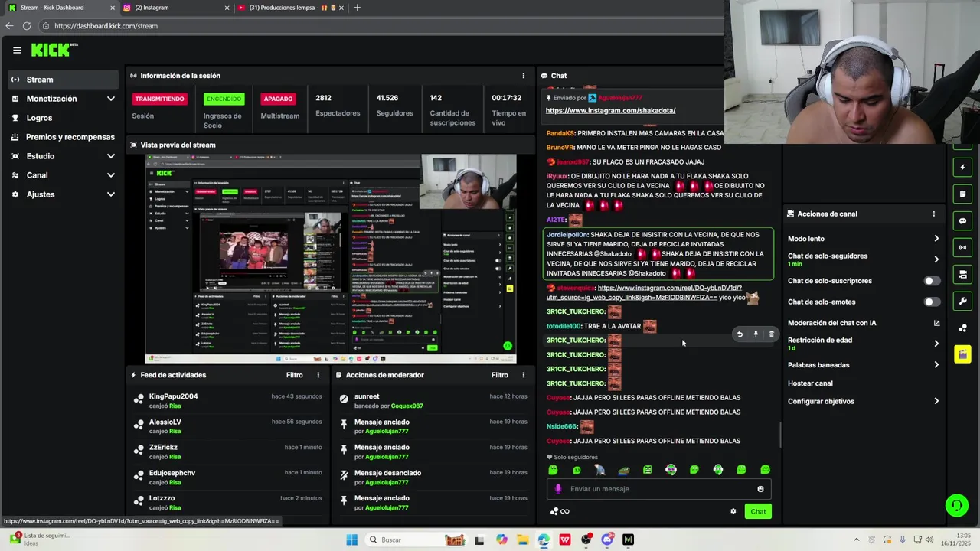The image size is (980, 551).
Task: Click the wrench icon in right rail
Action: [x=962, y=301]
